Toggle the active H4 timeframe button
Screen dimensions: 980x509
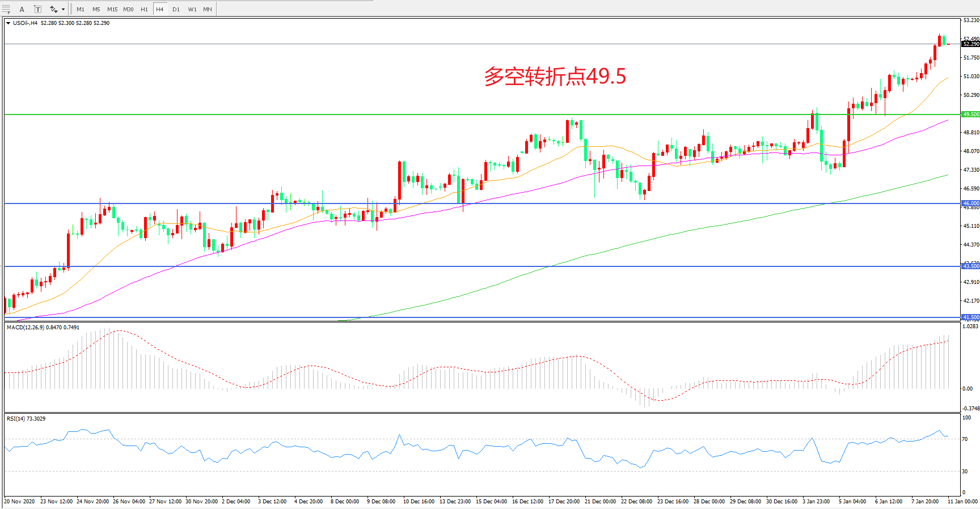click(x=160, y=9)
